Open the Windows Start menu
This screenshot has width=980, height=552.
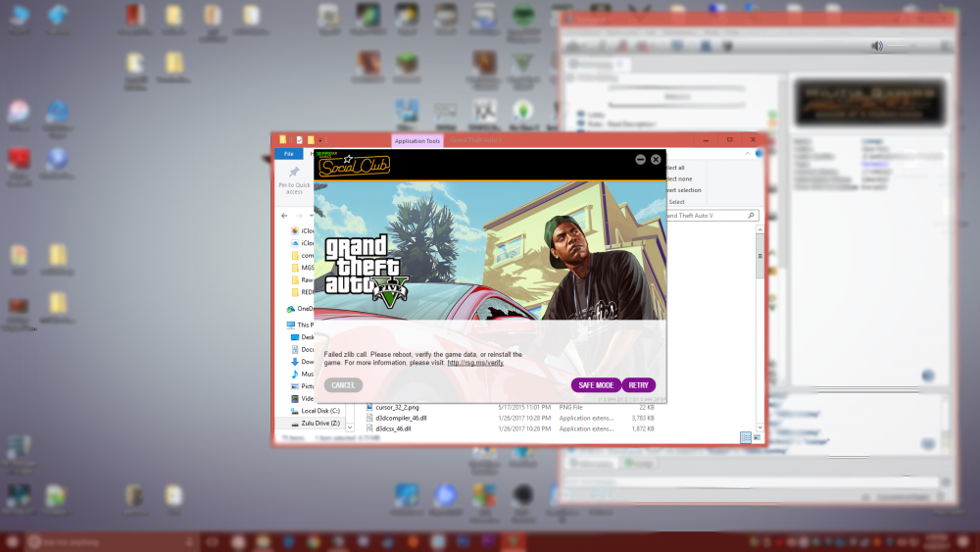pyautogui.click(x=13, y=542)
